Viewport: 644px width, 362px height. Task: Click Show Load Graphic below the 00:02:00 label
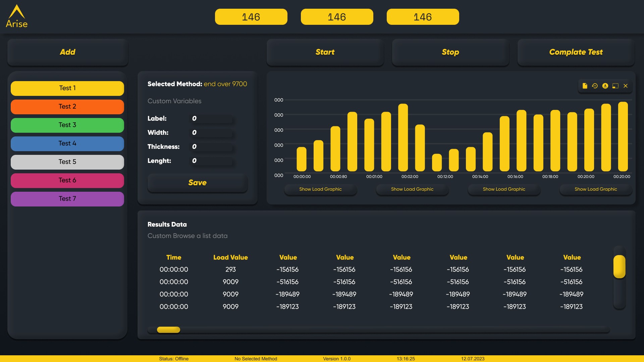tap(412, 189)
